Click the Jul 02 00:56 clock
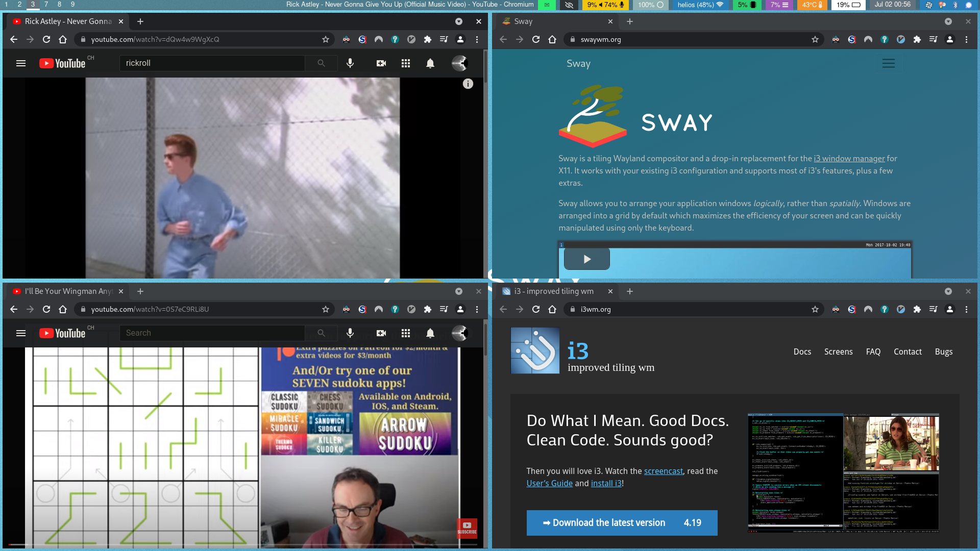This screenshot has width=980, height=551. tap(892, 4)
